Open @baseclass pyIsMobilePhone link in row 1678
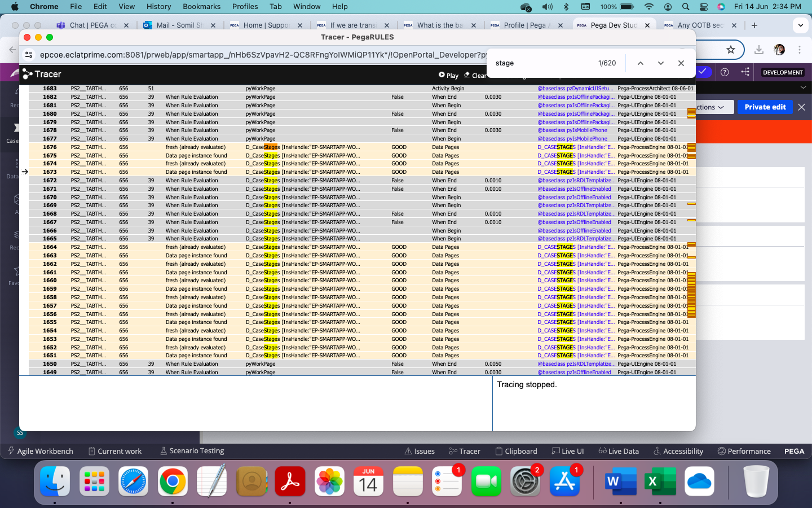The image size is (812, 508). pyautogui.click(x=572, y=130)
